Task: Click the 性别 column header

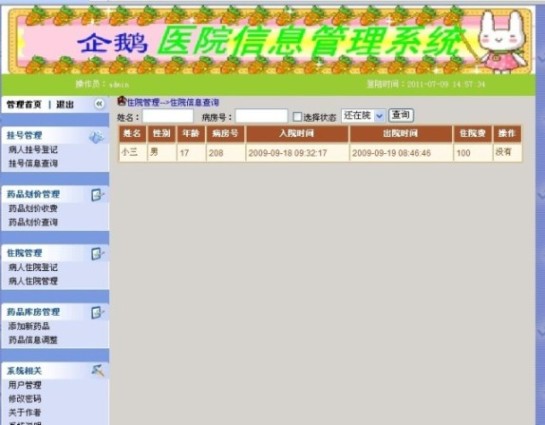Action: 162,134
